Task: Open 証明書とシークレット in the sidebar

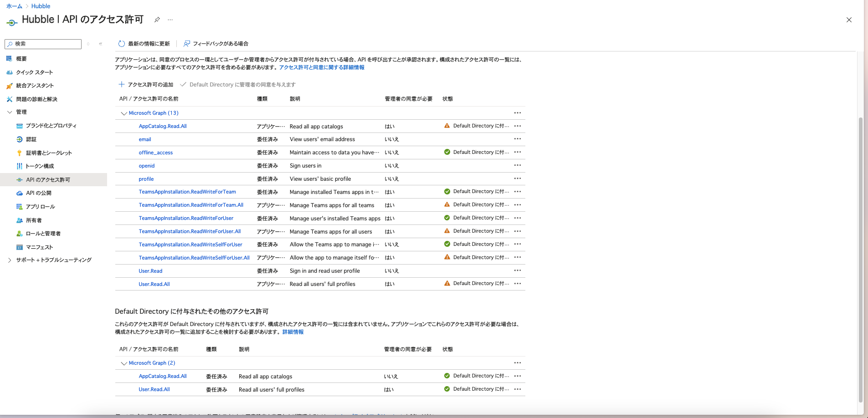Action: (49, 153)
